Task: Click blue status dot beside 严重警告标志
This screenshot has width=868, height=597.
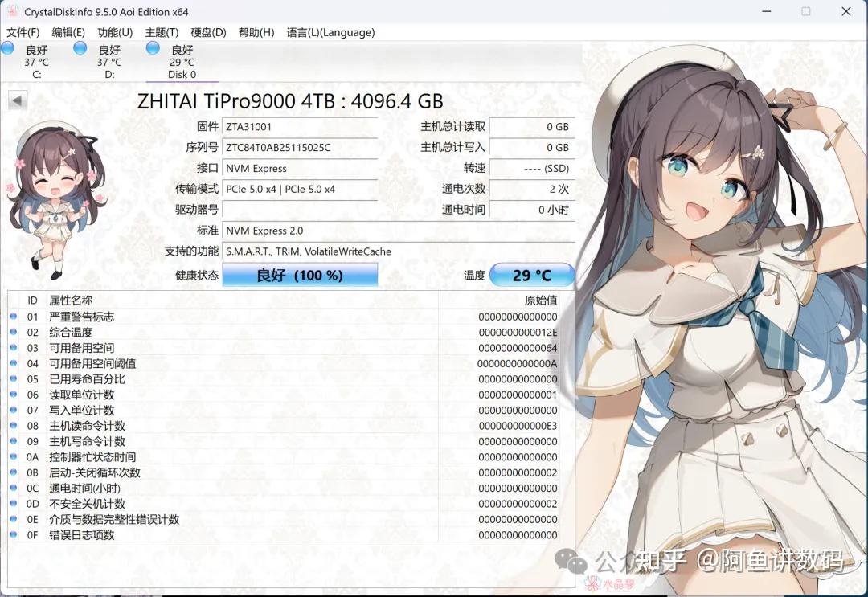Action: (14, 317)
